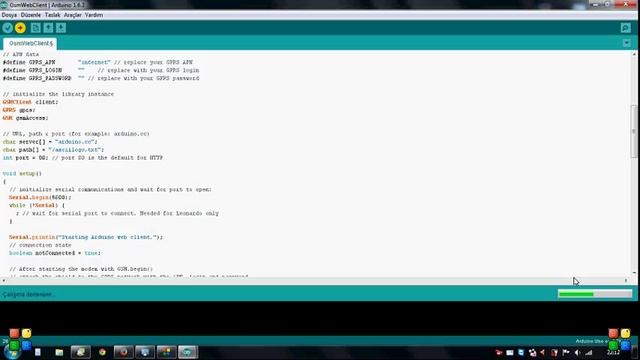Click the 'GSM gsmAccess;' line
The width and height of the screenshot is (640, 360).
[25, 118]
